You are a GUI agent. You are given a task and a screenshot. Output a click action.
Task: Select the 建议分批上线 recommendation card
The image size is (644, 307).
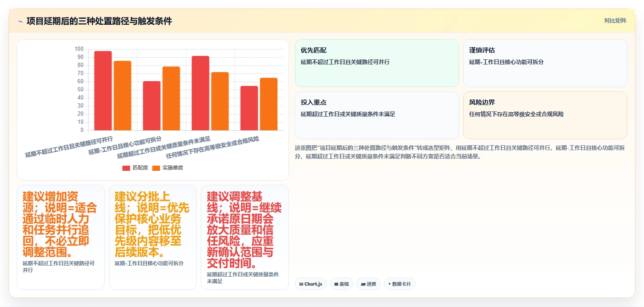[x=153, y=237]
